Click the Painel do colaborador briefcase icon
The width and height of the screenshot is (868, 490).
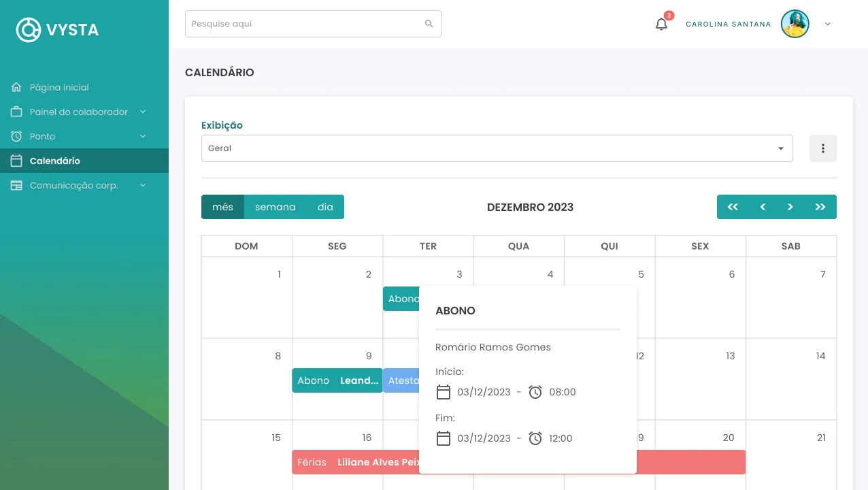pos(16,112)
